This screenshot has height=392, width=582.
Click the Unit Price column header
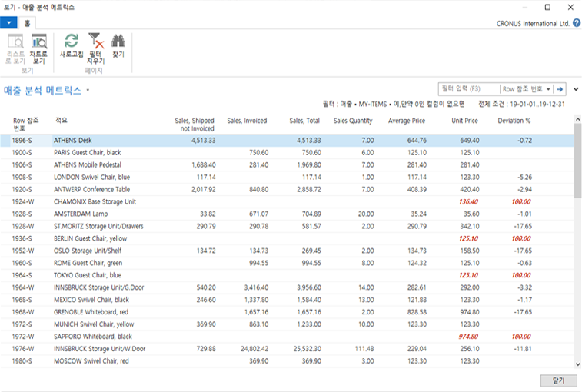pyautogui.click(x=464, y=121)
